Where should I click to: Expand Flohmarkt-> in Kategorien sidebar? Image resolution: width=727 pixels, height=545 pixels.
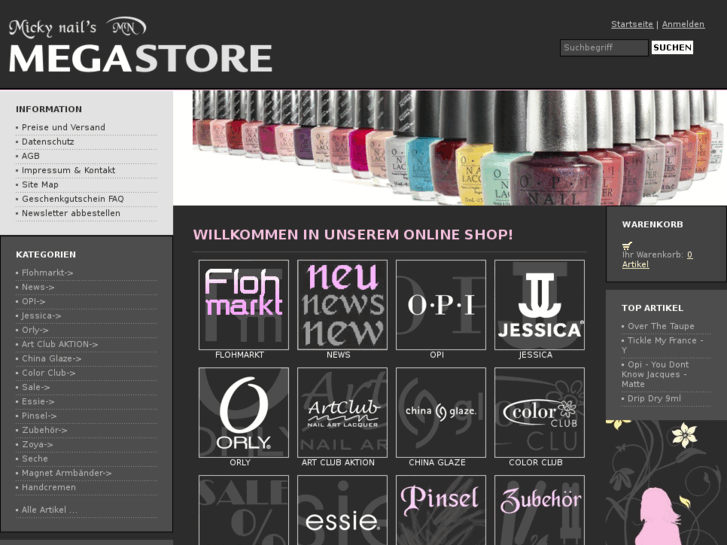pyautogui.click(x=47, y=273)
